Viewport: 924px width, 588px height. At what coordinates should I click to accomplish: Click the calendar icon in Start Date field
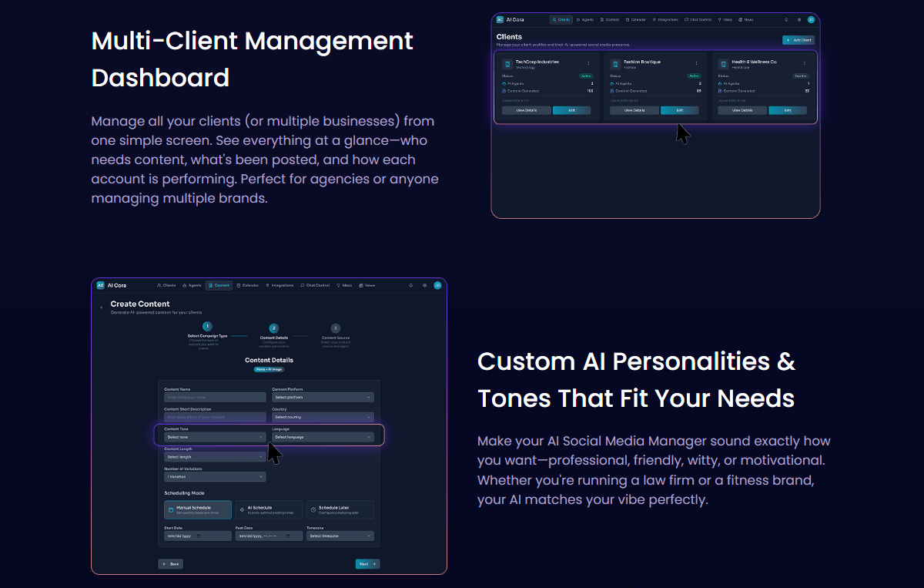[x=199, y=536]
